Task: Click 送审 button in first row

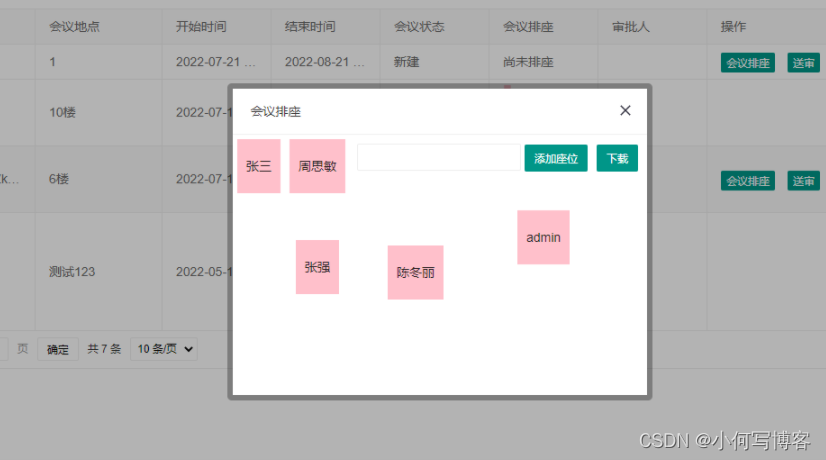Action: [x=803, y=63]
